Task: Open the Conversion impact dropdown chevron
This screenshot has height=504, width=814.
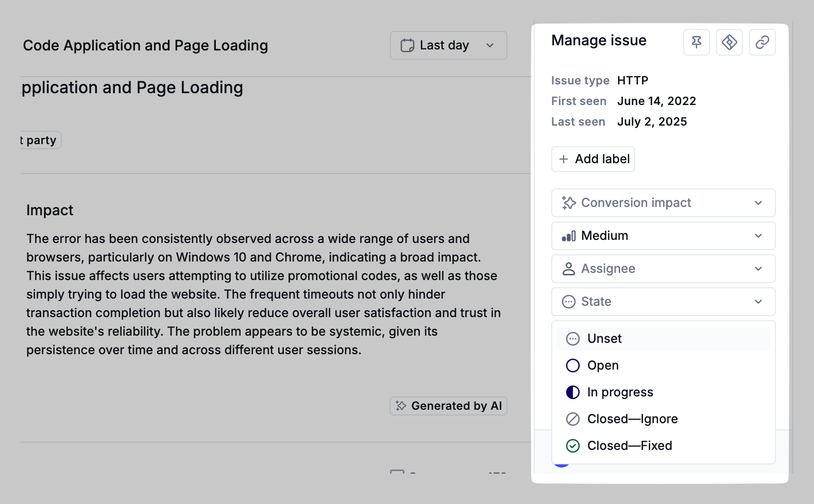Action: pos(758,203)
